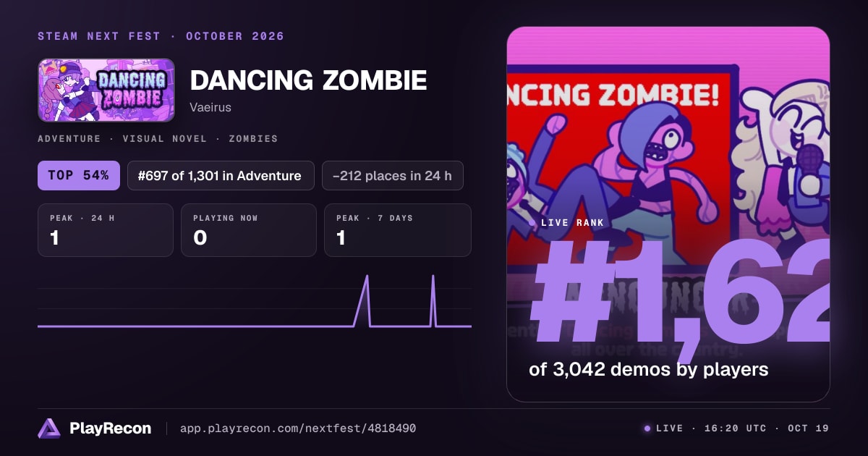868x456 pixels.
Task: Click the second spike in the player chart
Action: [433, 300]
